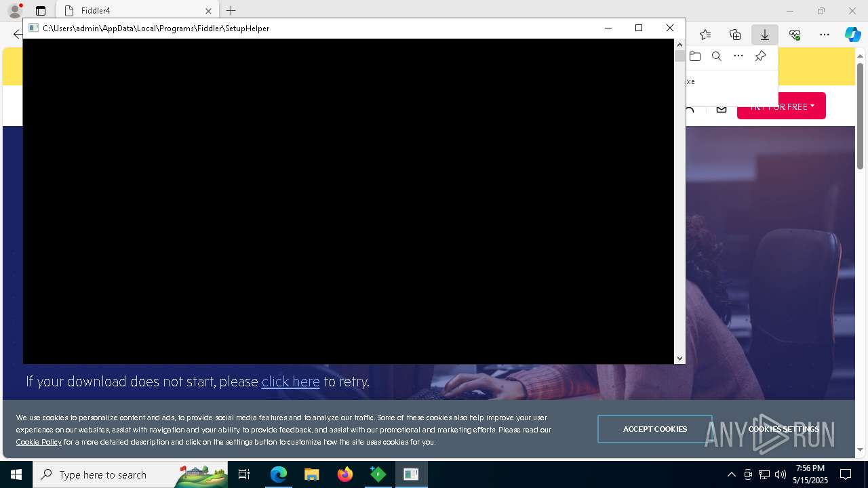The width and height of the screenshot is (868, 488).
Task: Minimize the SetupHelper console window
Action: tap(608, 28)
